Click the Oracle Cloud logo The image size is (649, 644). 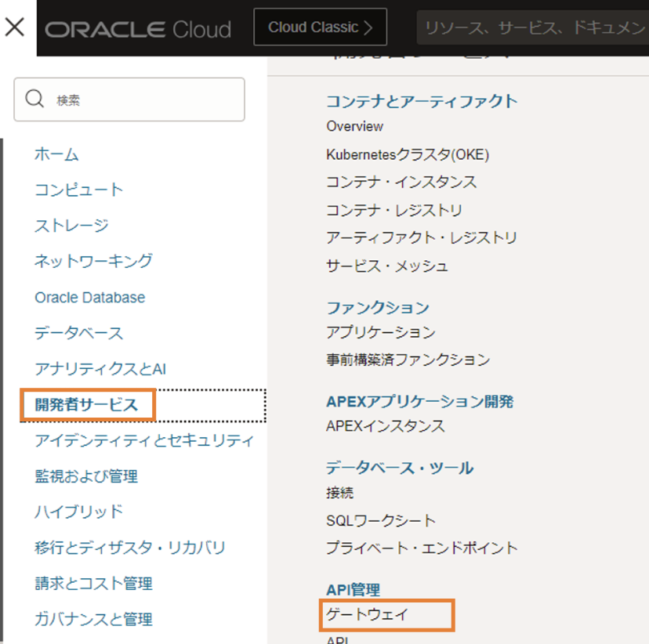point(138,29)
